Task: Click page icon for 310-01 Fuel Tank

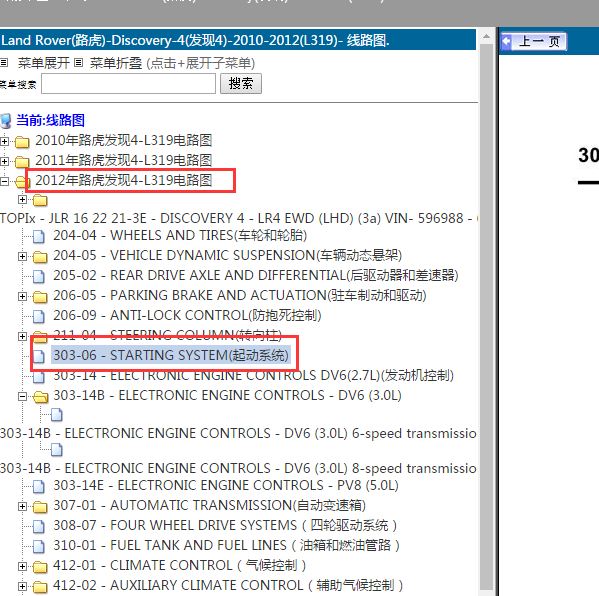Action: pos(39,546)
